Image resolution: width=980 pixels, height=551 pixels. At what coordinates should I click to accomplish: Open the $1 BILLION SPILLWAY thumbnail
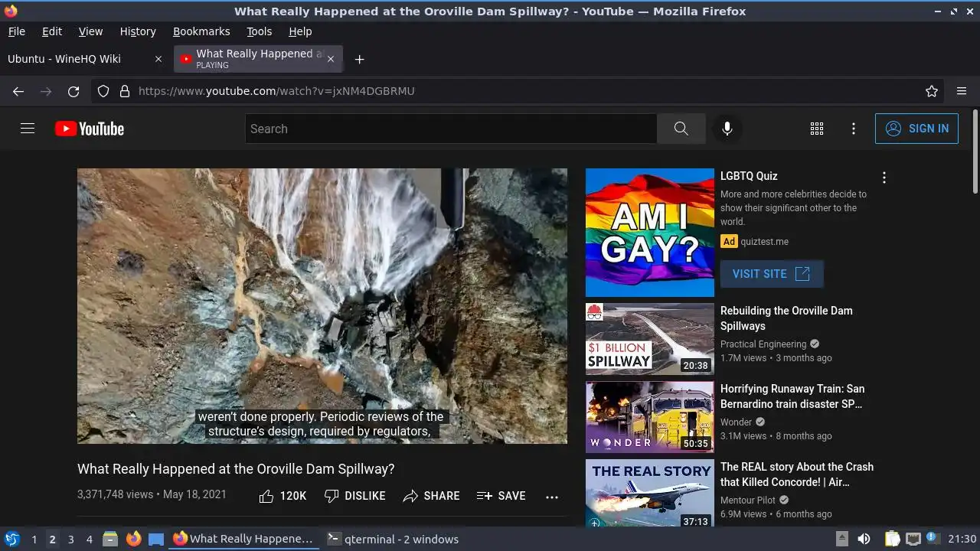click(x=650, y=339)
